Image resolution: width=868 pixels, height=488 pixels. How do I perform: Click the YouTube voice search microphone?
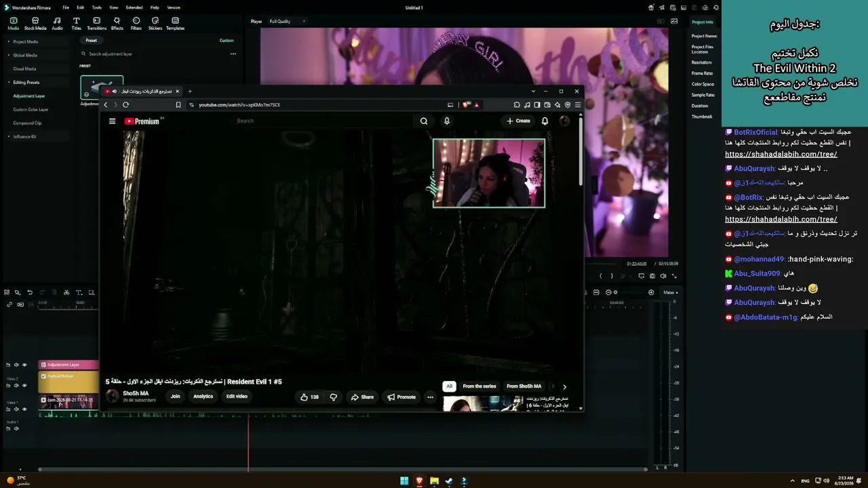tap(446, 121)
